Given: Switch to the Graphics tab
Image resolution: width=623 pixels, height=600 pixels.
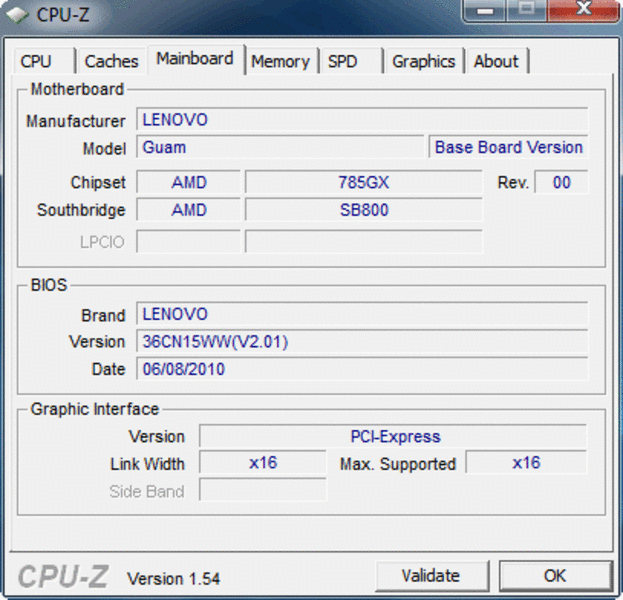Looking at the screenshot, I should coord(424,61).
